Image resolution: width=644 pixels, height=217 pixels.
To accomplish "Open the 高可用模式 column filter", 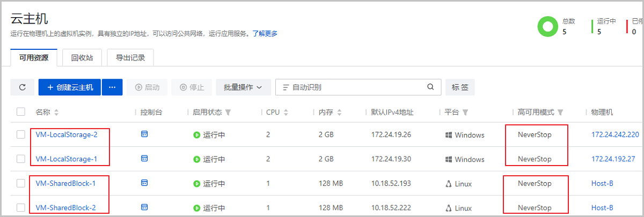I will click(x=560, y=113).
